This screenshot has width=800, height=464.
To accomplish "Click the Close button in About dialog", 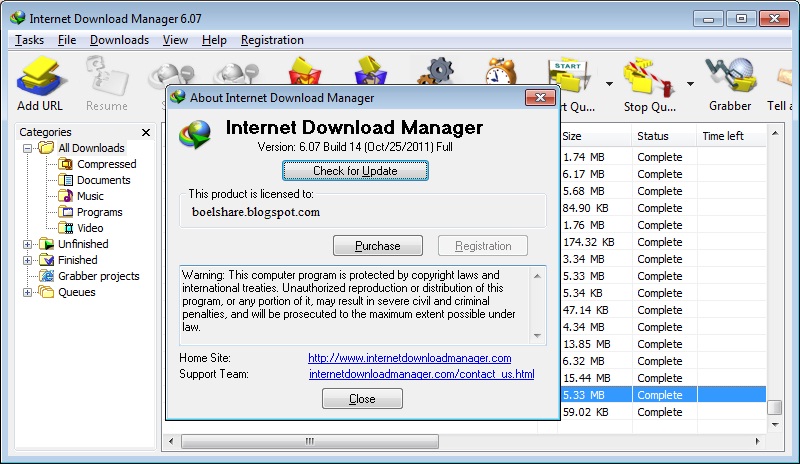I will tap(362, 399).
